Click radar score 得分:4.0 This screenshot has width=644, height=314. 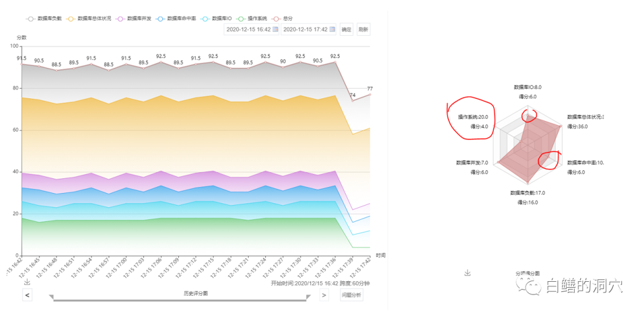coord(479,126)
